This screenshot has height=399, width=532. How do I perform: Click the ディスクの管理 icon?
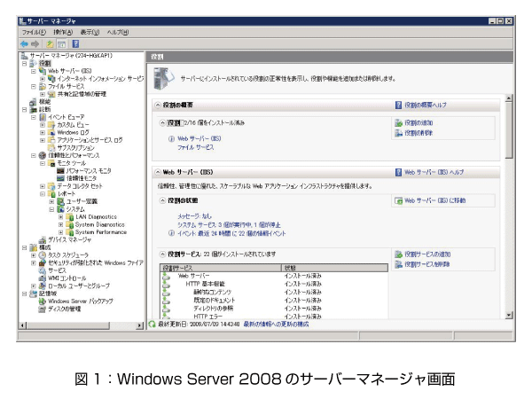click(43, 309)
